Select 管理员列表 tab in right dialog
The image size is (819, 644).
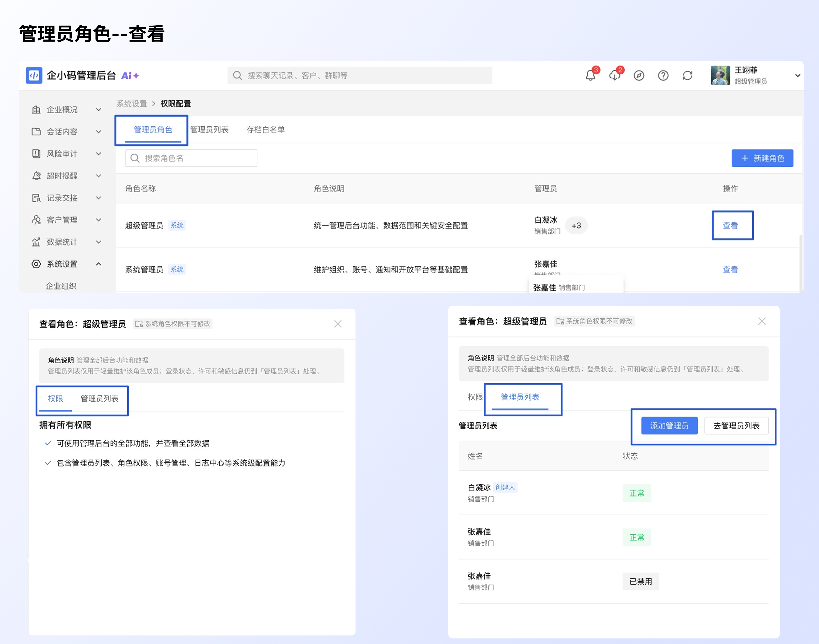[520, 397]
